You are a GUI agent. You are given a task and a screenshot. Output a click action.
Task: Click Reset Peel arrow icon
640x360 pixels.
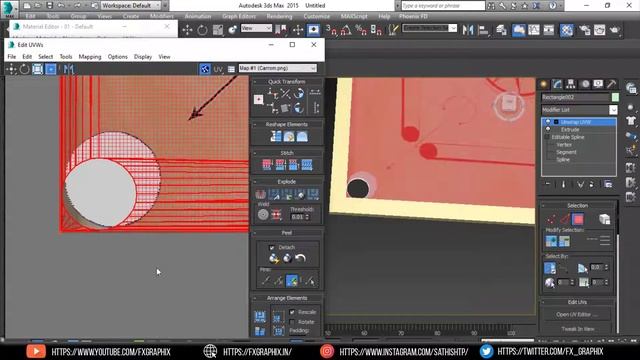[x=301, y=258]
